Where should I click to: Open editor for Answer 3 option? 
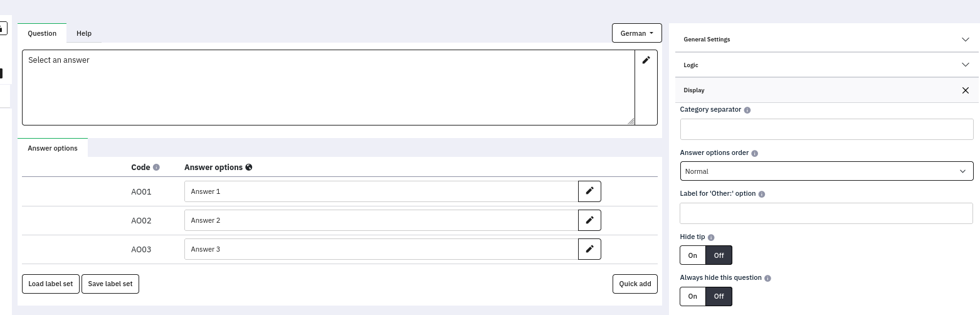click(x=589, y=249)
